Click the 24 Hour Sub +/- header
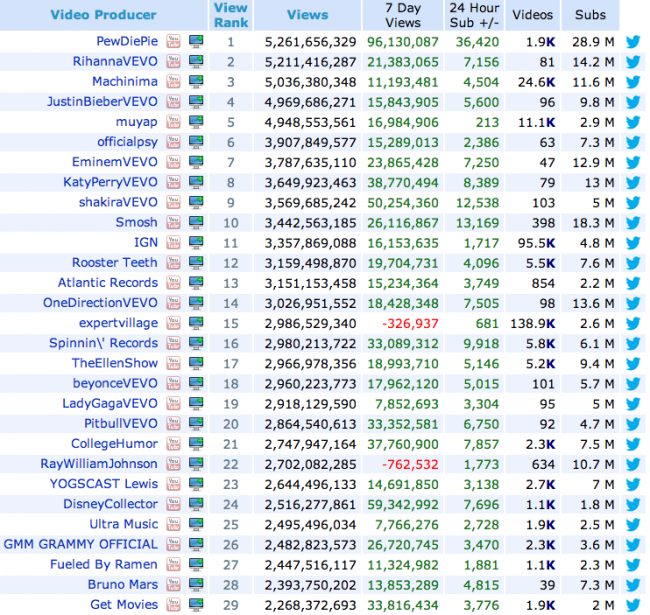The height and width of the screenshot is (615, 650). 475,15
